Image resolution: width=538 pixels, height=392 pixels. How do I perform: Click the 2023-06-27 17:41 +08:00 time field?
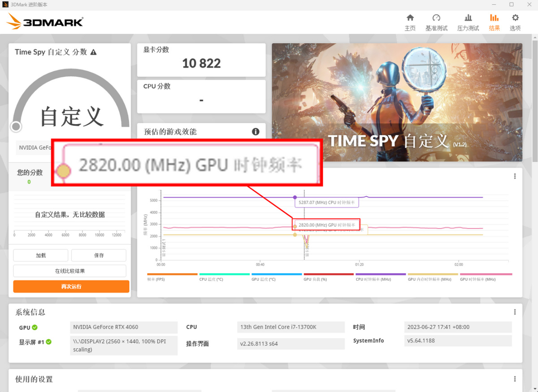click(458, 327)
